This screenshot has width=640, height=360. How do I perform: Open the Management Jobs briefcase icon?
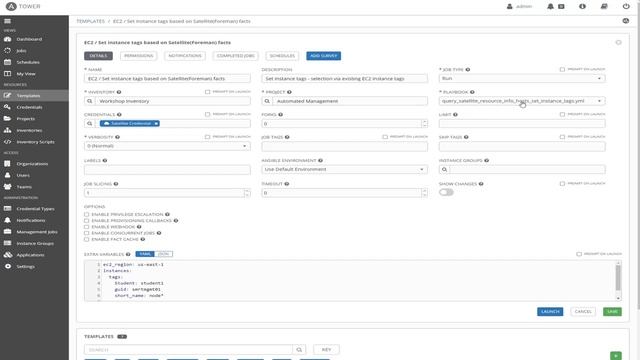point(7,231)
